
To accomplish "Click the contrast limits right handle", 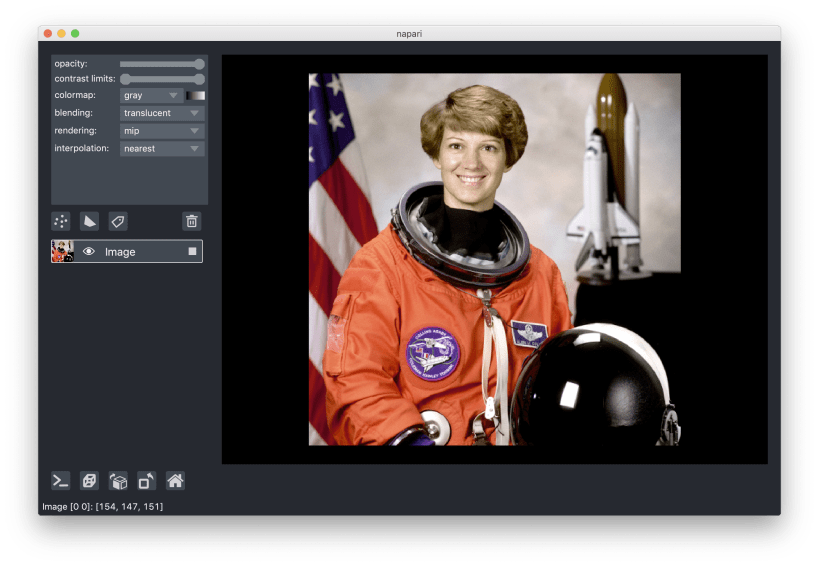I will click(199, 79).
